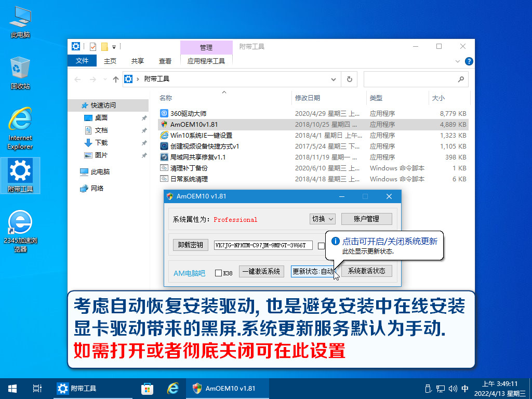The height and width of the screenshot is (399, 532).
Task: Expand the Explorer ribbon with chevron
Action: 457,61
